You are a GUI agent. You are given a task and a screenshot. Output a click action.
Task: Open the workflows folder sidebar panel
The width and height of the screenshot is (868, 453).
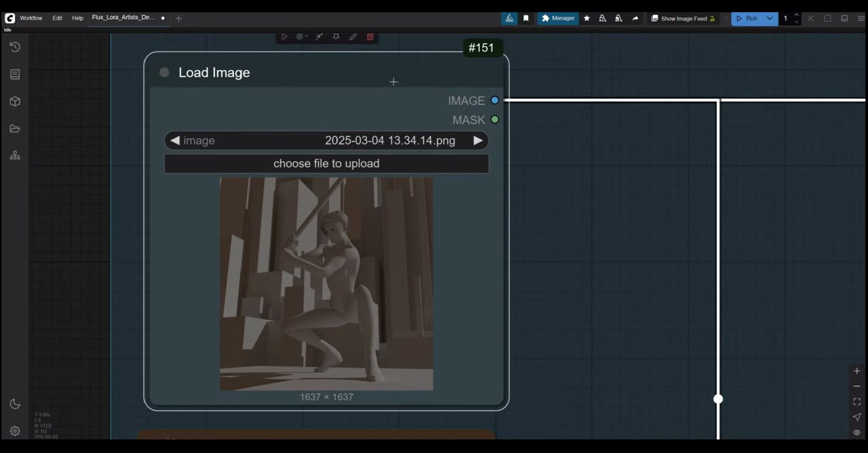tap(15, 128)
